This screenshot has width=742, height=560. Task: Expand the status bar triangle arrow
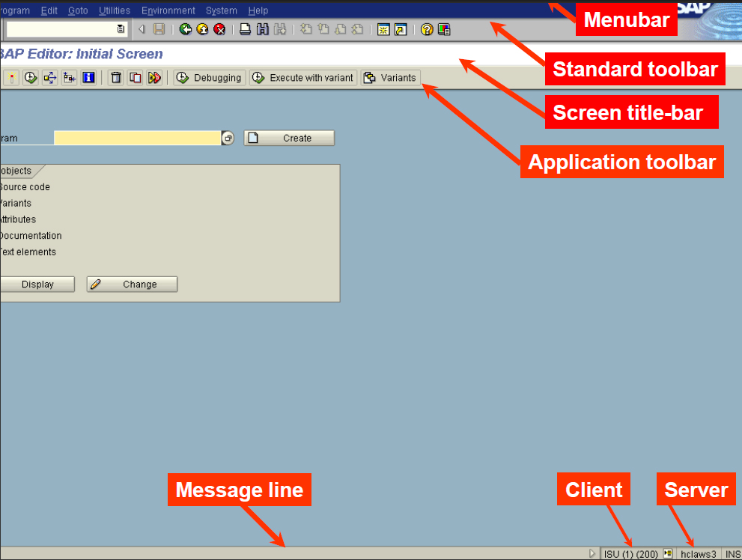click(592, 553)
